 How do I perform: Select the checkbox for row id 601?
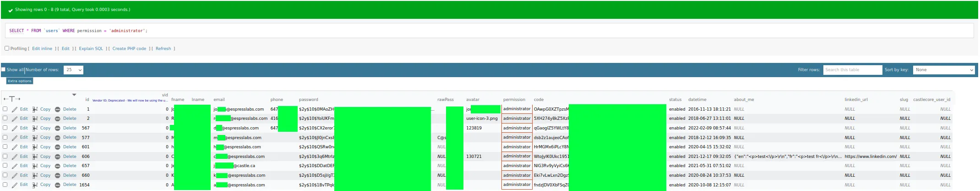coord(5,146)
